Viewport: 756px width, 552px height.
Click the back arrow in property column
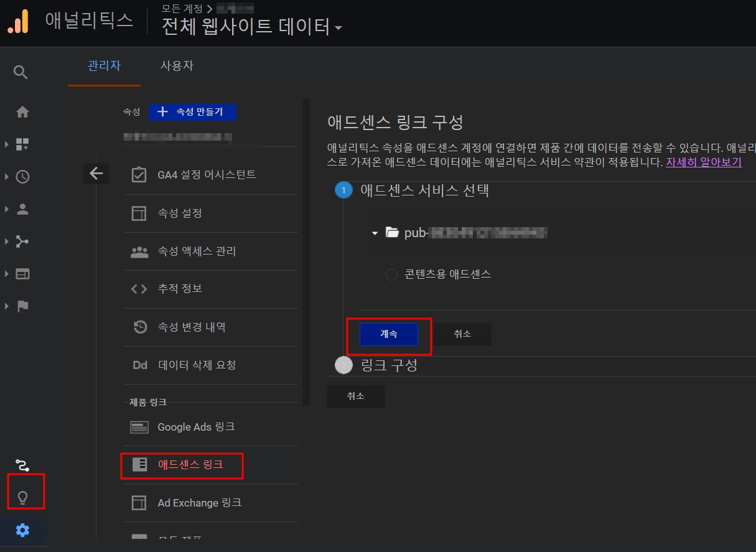(x=96, y=174)
